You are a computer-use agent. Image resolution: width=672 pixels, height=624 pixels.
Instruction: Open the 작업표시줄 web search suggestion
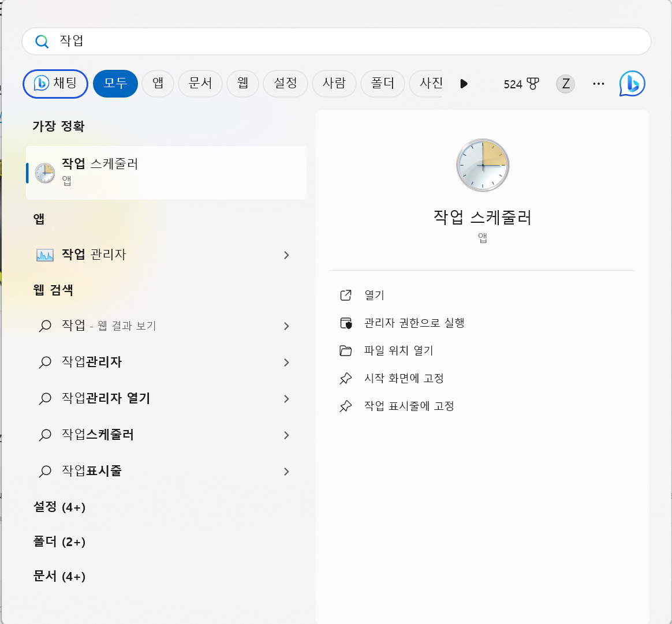[x=166, y=471]
